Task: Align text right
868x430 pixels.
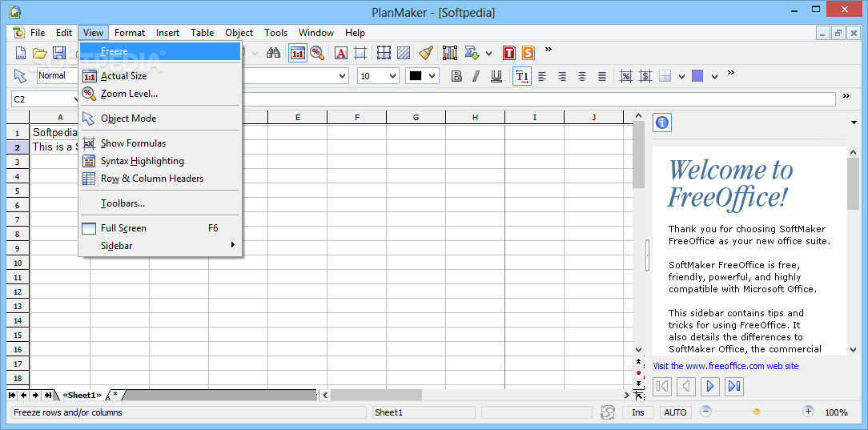Action: tap(562, 76)
